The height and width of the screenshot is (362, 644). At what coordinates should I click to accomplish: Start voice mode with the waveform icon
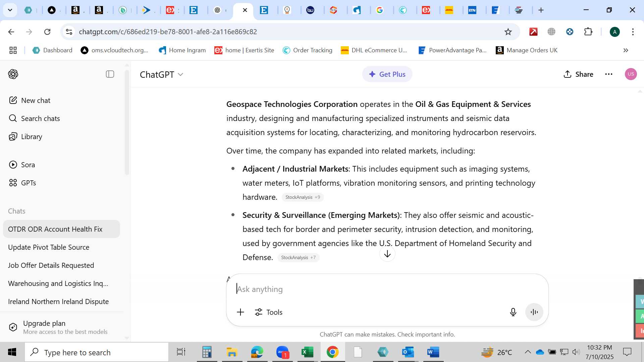click(x=534, y=312)
